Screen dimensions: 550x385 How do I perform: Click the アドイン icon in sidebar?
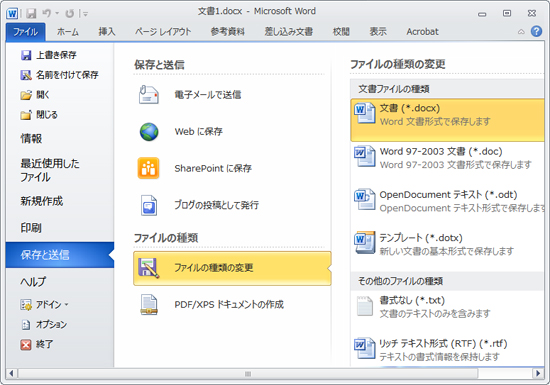pyautogui.click(x=26, y=305)
